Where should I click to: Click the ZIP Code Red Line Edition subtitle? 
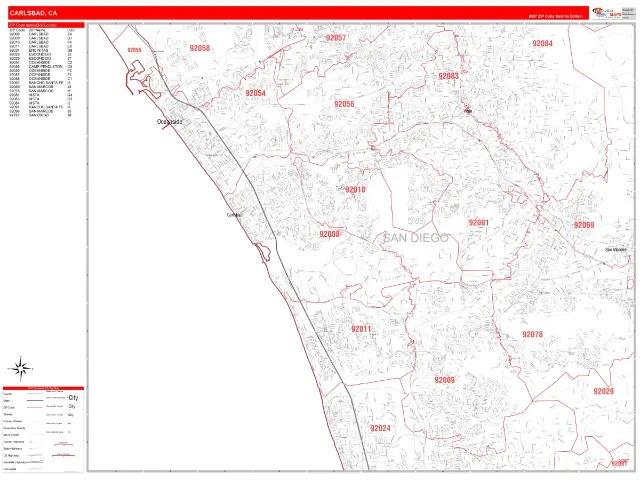pyautogui.click(x=555, y=16)
